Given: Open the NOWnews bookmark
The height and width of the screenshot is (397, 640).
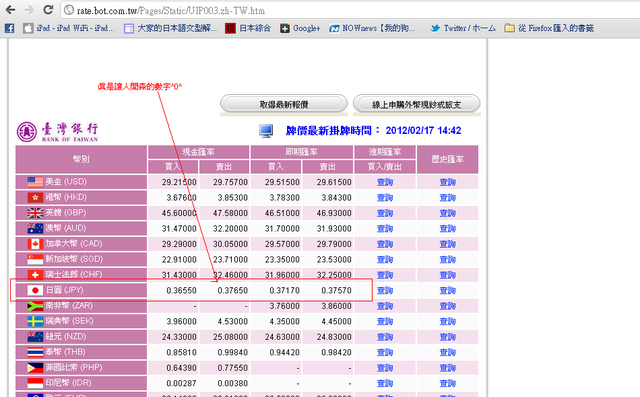Looking at the screenshot, I should click(372, 28).
